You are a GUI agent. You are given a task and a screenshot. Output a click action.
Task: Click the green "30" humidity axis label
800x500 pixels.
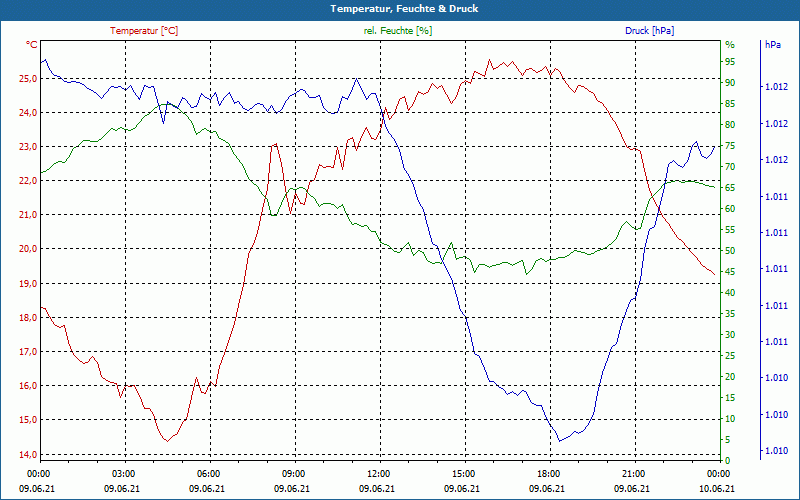pyautogui.click(x=730, y=335)
